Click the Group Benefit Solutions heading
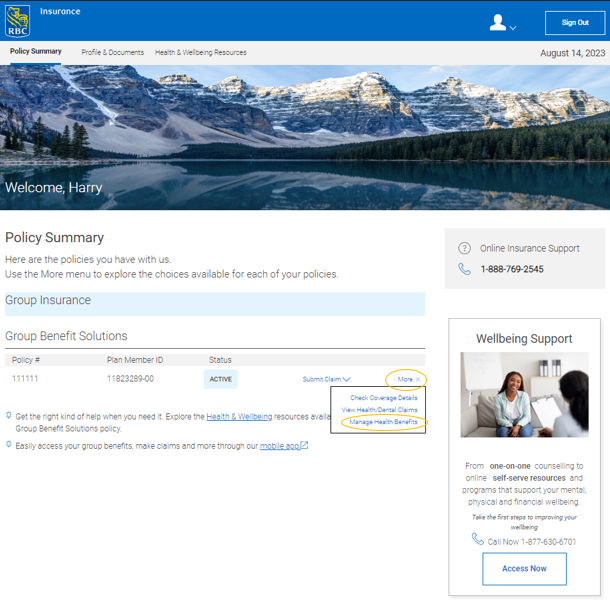Screen dimensions: 610x605 tap(66, 336)
